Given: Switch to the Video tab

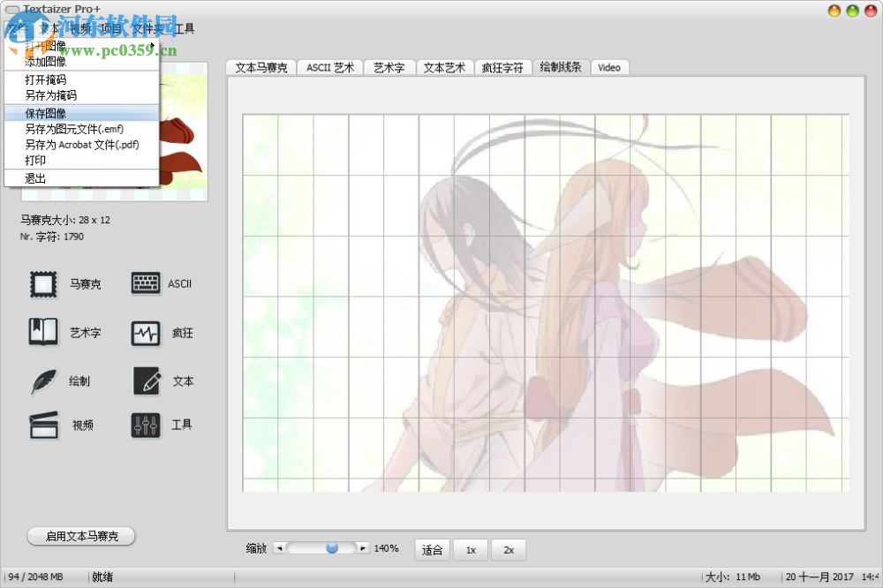Looking at the screenshot, I should click(609, 67).
